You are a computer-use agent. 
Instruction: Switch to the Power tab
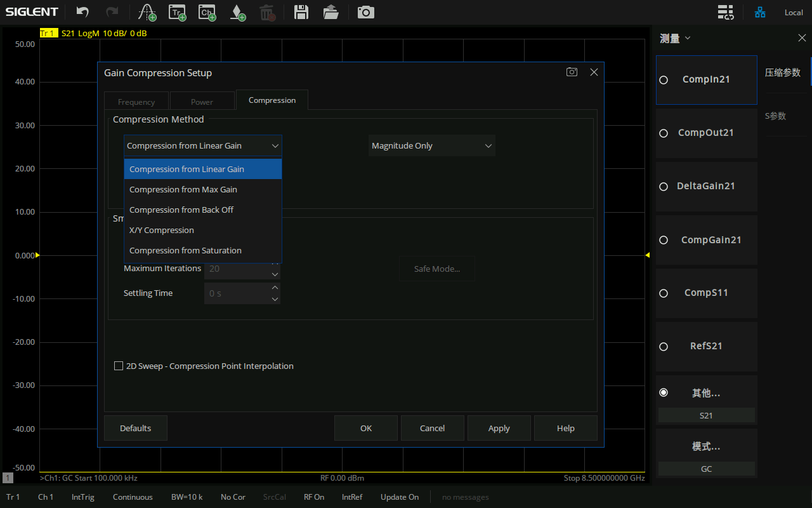(202, 102)
